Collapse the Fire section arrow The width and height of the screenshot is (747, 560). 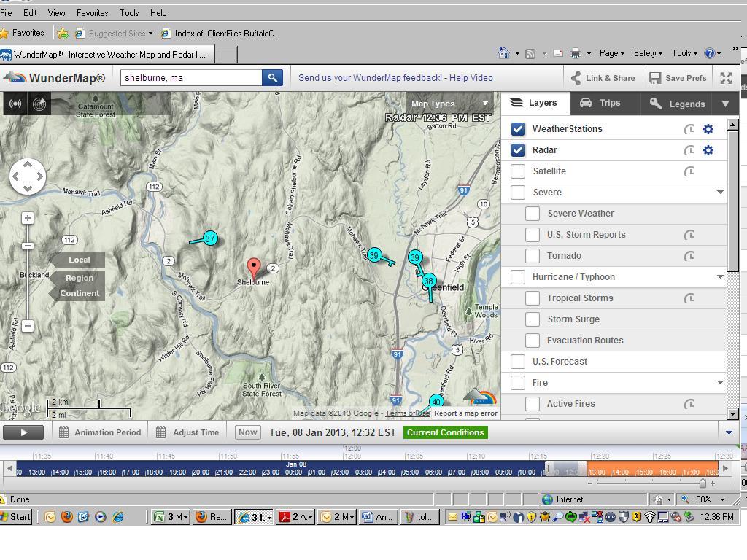pos(720,382)
